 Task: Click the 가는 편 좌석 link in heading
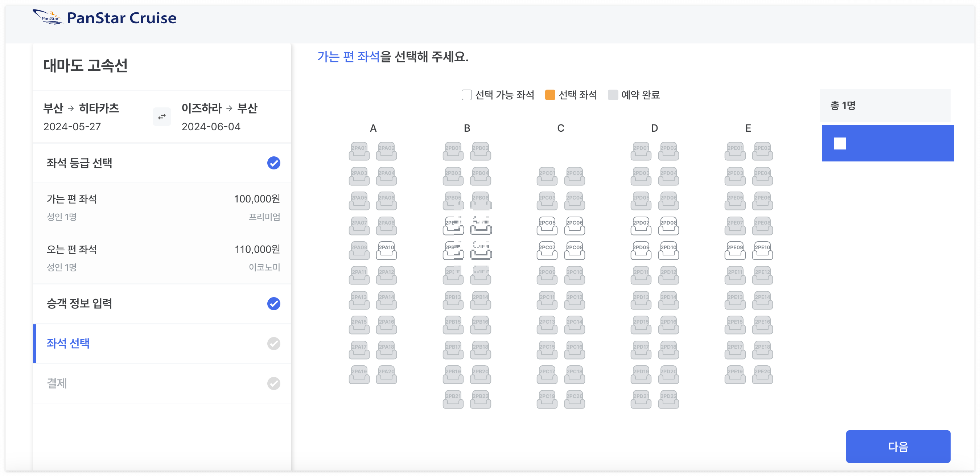pyautogui.click(x=348, y=57)
